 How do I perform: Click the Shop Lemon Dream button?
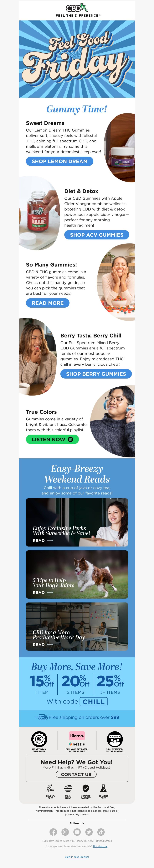pyautogui.click(x=59, y=161)
